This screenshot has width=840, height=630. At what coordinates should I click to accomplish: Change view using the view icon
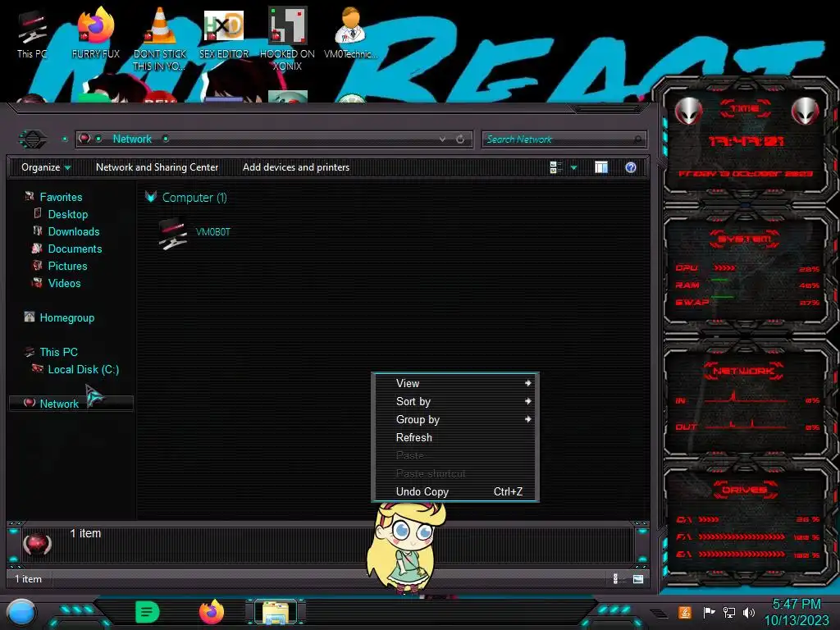(x=555, y=167)
